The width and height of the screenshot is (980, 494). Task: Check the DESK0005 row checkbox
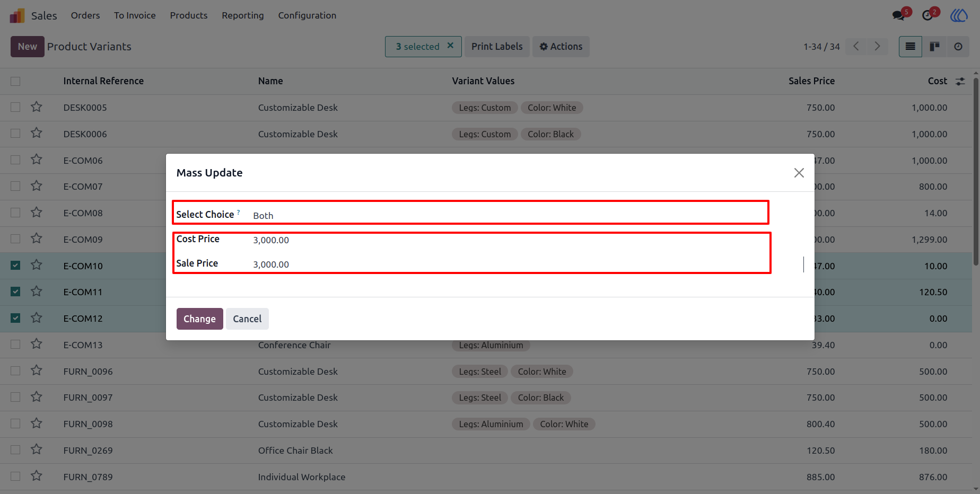coord(15,107)
